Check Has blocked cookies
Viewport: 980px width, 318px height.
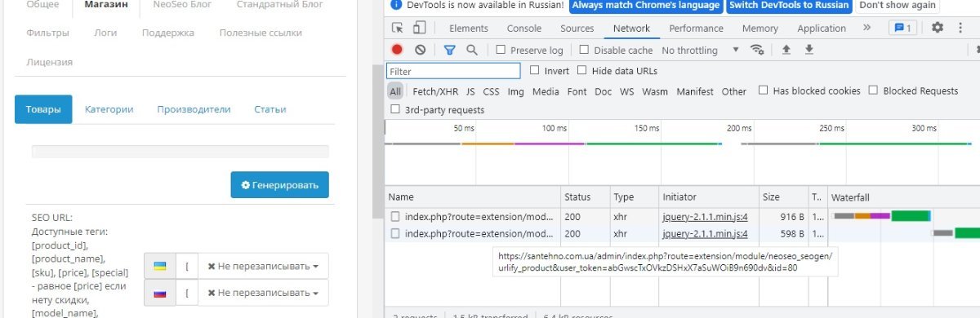(x=763, y=91)
